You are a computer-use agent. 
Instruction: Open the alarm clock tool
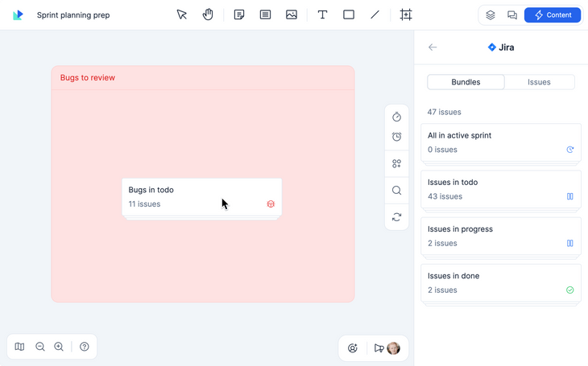[396, 137]
